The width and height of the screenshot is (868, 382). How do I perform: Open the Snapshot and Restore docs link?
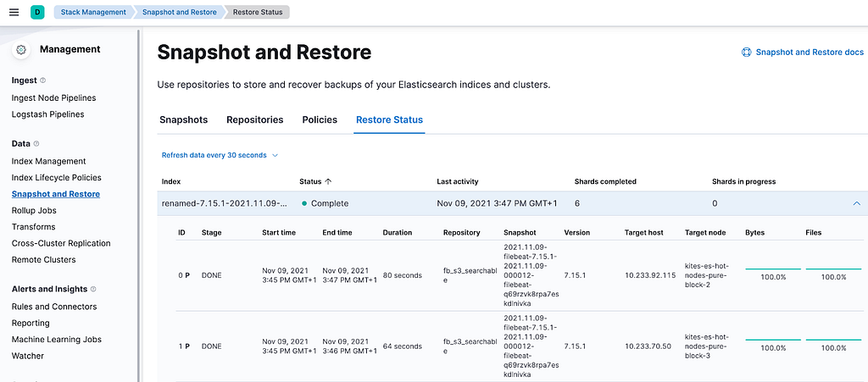(x=810, y=52)
